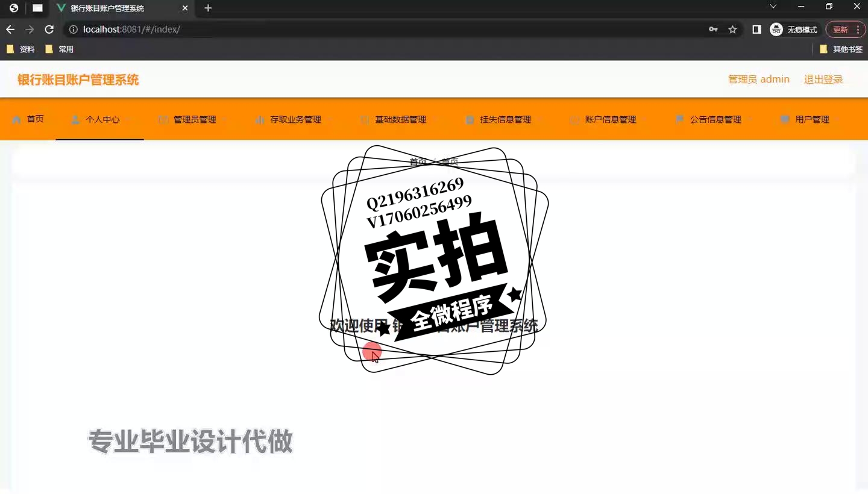Click the icon beside 账户信息管理
The width and height of the screenshot is (868, 494).
(x=574, y=120)
